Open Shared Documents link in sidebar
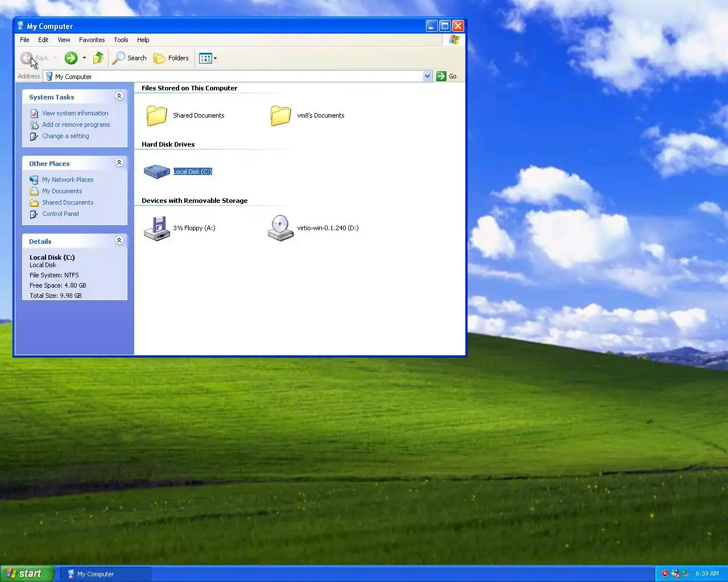The height and width of the screenshot is (582, 728). point(68,202)
